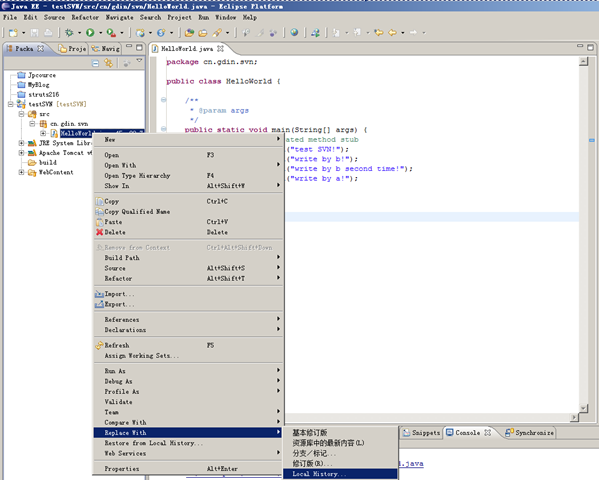Viewport: 599px width, 480px height.
Task: Maximize the editor area with its corner button
Action: pyautogui.click(x=590, y=48)
